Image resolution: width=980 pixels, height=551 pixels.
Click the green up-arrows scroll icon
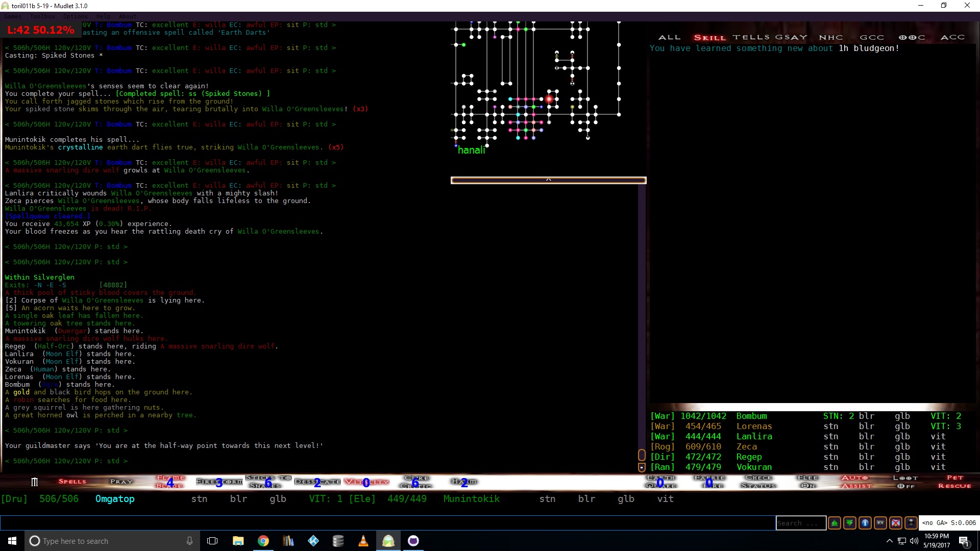point(835,523)
